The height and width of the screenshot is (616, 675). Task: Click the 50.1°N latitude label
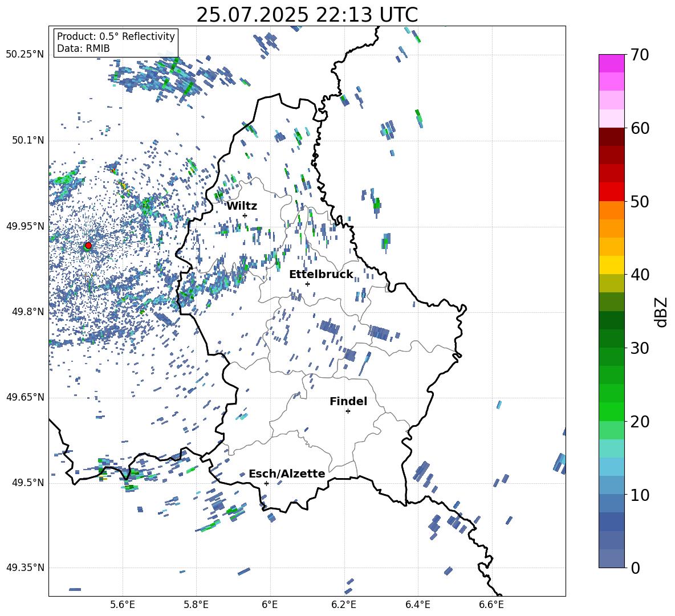(x=27, y=140)
